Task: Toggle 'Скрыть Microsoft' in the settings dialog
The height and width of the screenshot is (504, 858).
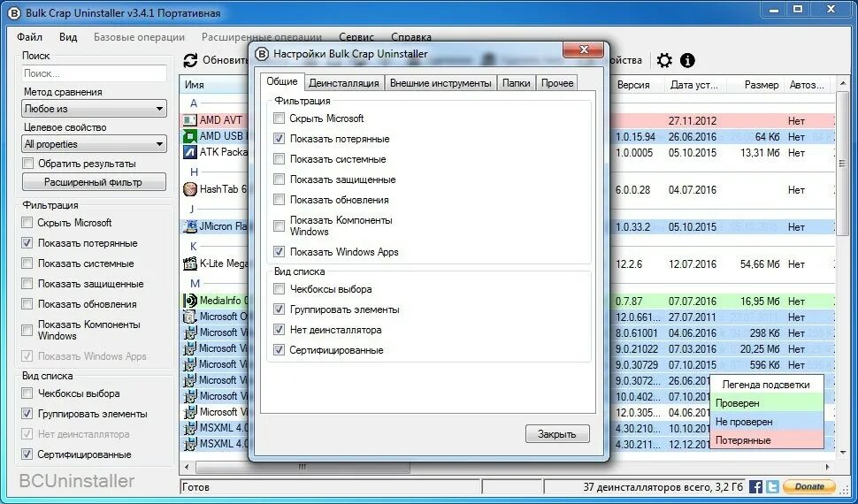Action: click(x=279, y=118)
